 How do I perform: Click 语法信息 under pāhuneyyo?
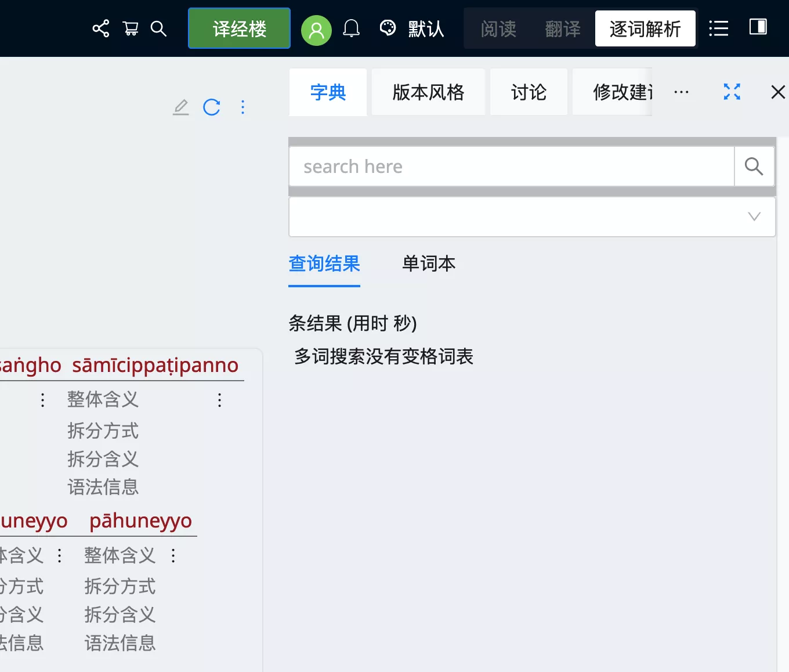click(120, 643)
